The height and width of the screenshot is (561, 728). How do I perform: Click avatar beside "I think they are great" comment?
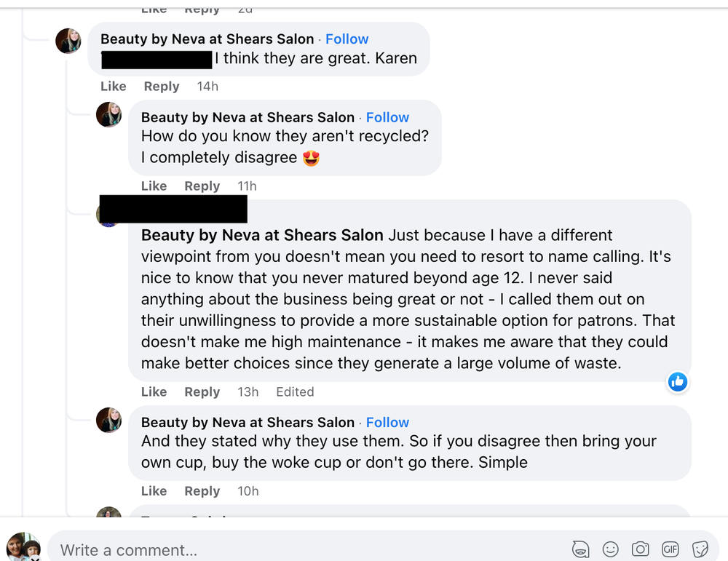(x=68, y=41)
